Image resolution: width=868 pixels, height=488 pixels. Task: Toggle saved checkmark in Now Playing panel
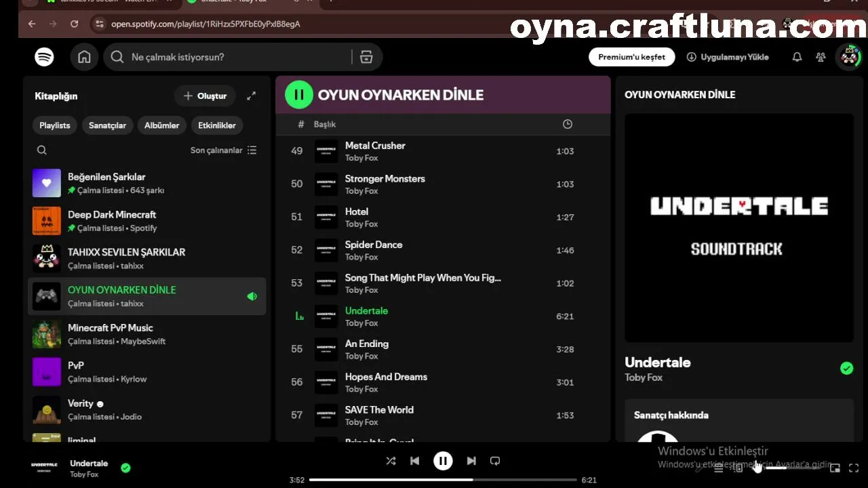coord(846,368)
